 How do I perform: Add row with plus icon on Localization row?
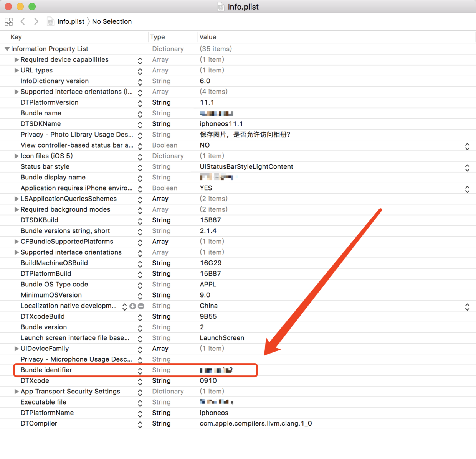tap(133, 306)
